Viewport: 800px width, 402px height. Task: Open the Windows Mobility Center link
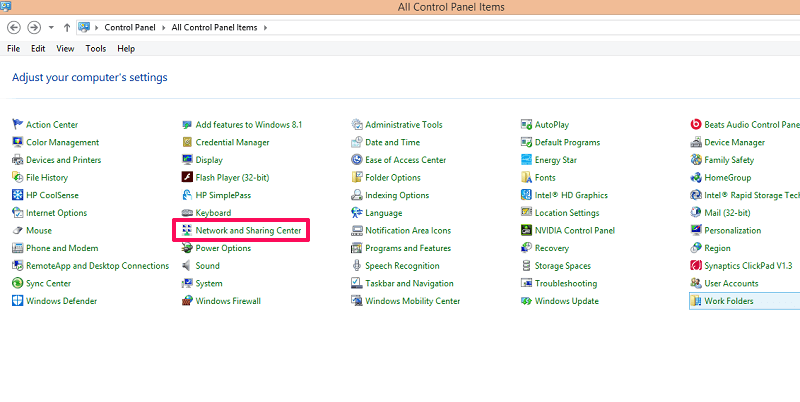tap(413, 301)
